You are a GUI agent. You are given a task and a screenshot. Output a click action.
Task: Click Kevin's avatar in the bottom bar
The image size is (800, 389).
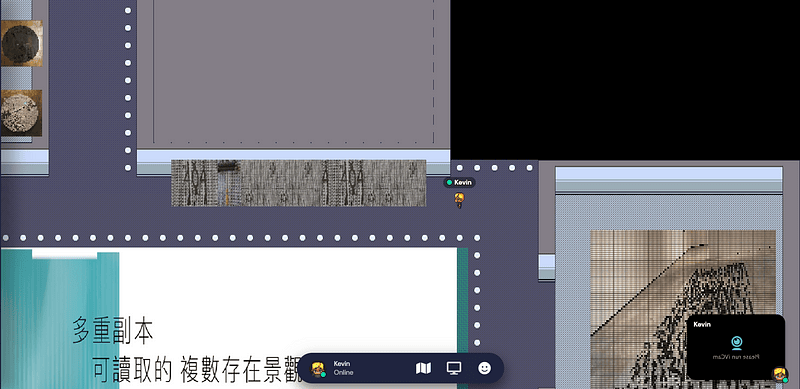[318, 368]
